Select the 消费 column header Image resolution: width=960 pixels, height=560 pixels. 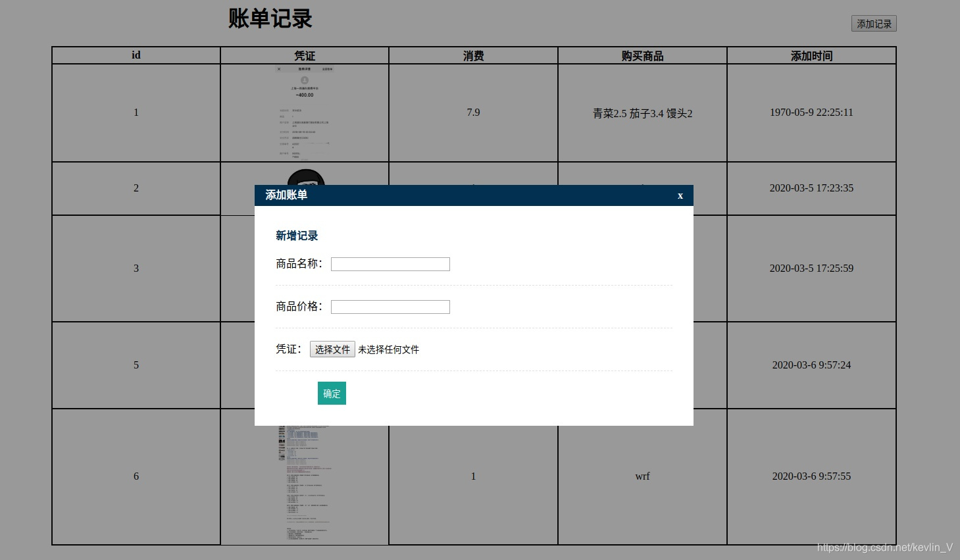[474, 55]
